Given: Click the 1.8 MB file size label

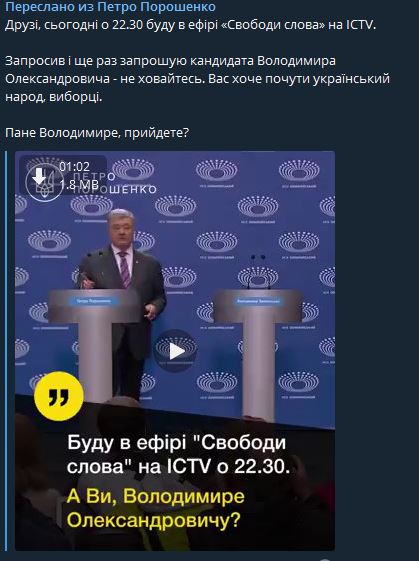Looking at the screenshot, I should (79, 185).
